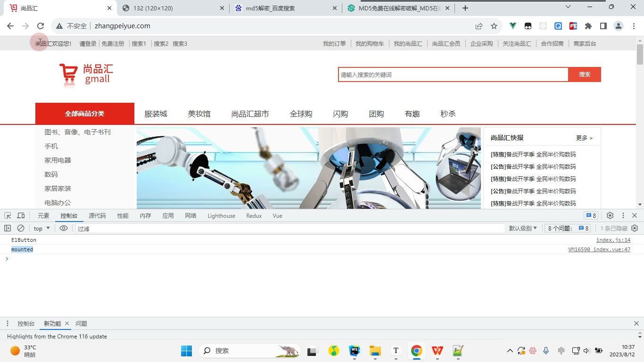Click the gmall shopping cart logo
The width and height of the screenshot is (644, 362).
coord(86,75)
